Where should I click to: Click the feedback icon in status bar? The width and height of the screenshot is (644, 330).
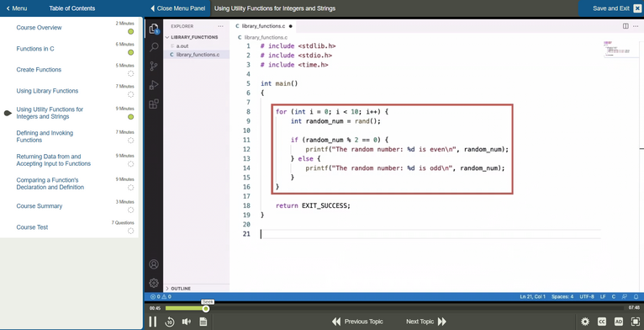point(626,296)
